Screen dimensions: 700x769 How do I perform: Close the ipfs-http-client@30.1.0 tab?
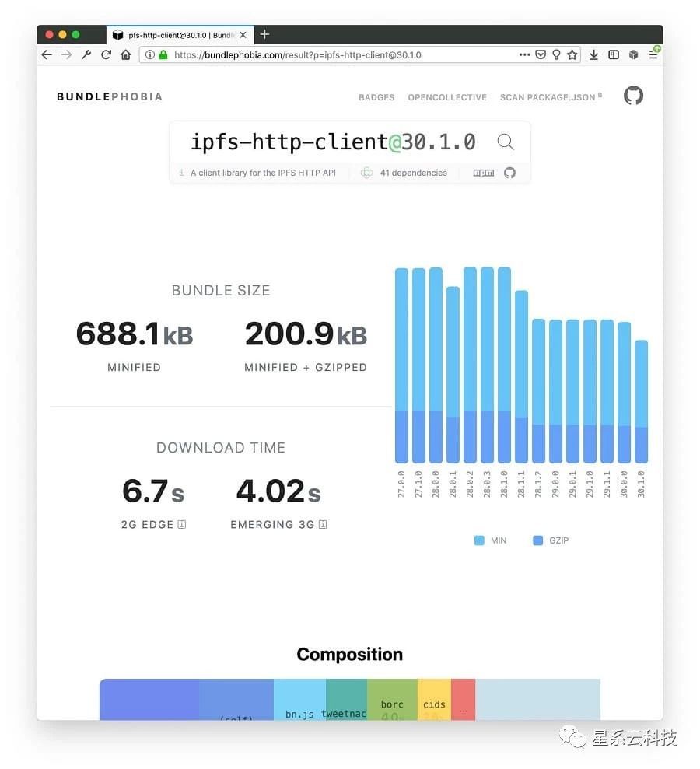click(243, 35)
